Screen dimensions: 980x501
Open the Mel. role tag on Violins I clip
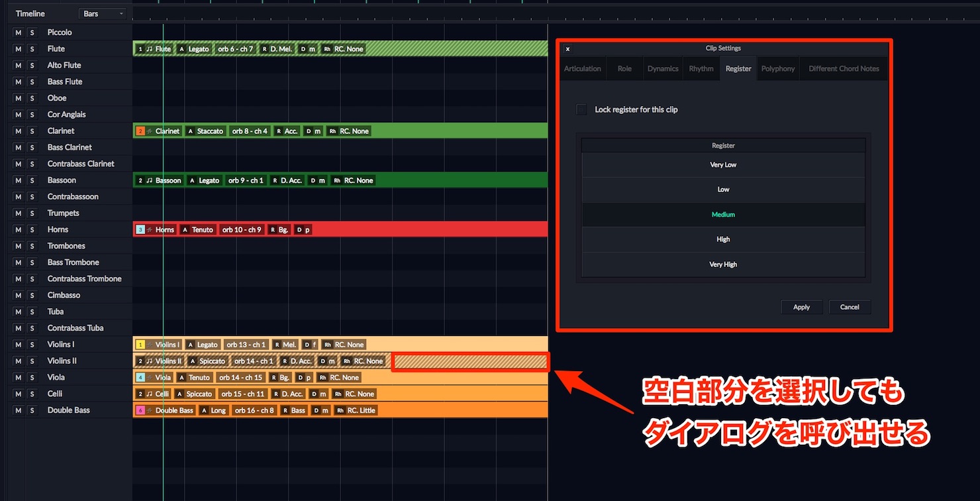coord(285,345)
